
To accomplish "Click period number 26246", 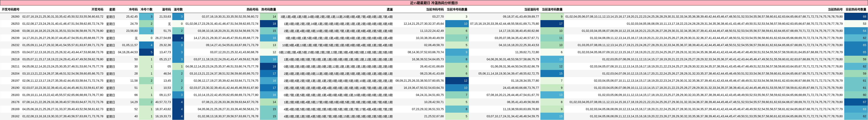I will tap(15, 31).
